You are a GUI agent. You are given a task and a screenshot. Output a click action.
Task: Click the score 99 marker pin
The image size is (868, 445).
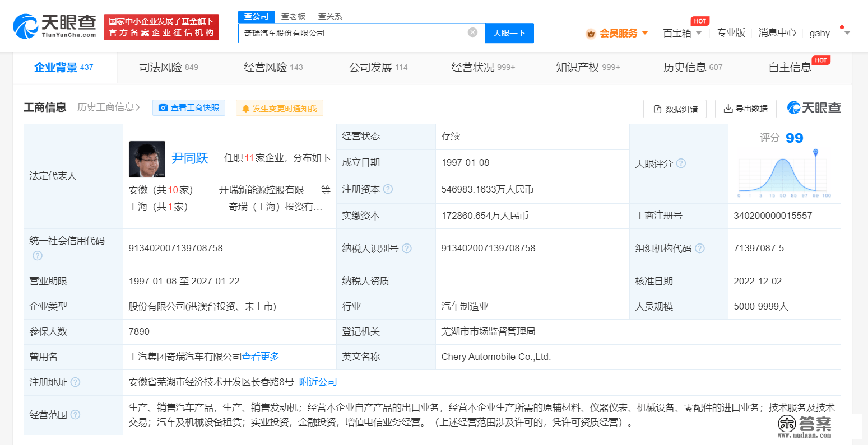click(x=815, y=152)
